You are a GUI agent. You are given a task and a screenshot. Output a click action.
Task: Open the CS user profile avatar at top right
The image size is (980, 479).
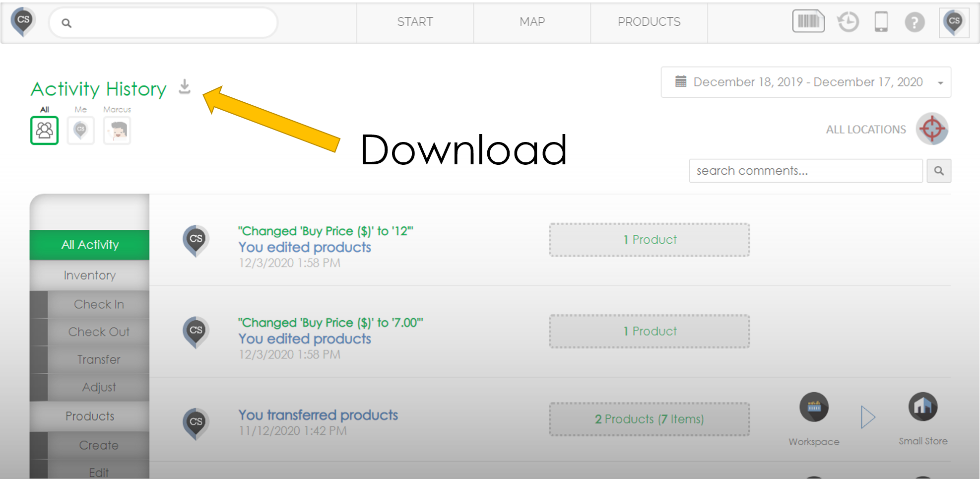coord(954,22)
